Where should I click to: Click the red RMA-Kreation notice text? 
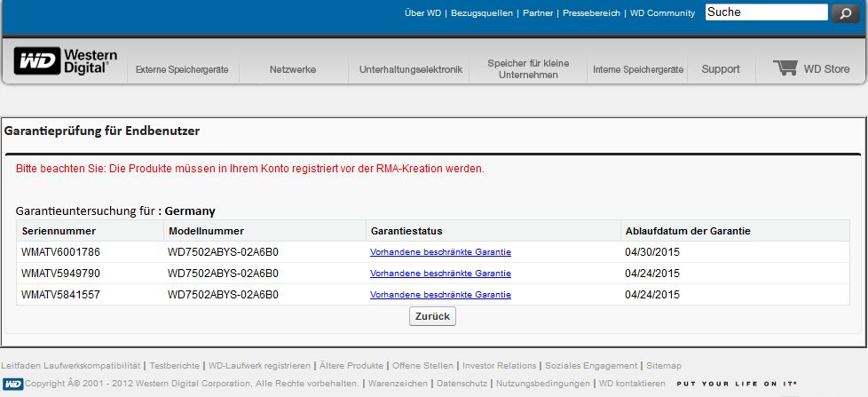pos(249,169)
